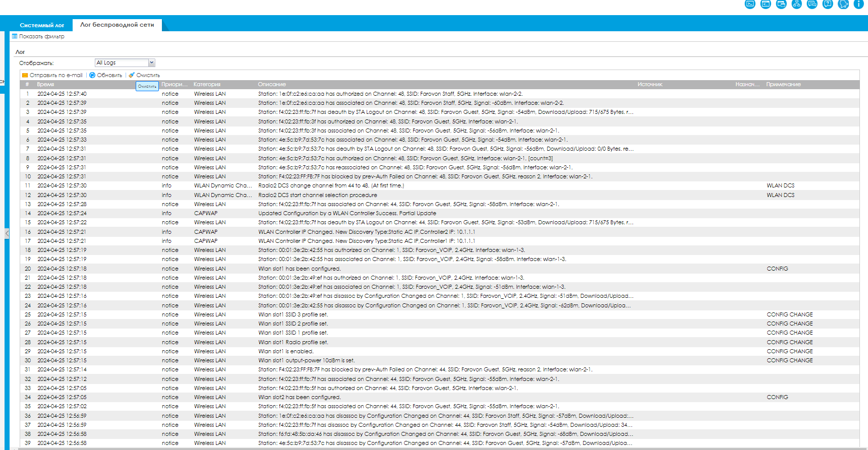The image size is (868, 450).
Task: Open the notifications bell icon
Action: pos(843,5)
